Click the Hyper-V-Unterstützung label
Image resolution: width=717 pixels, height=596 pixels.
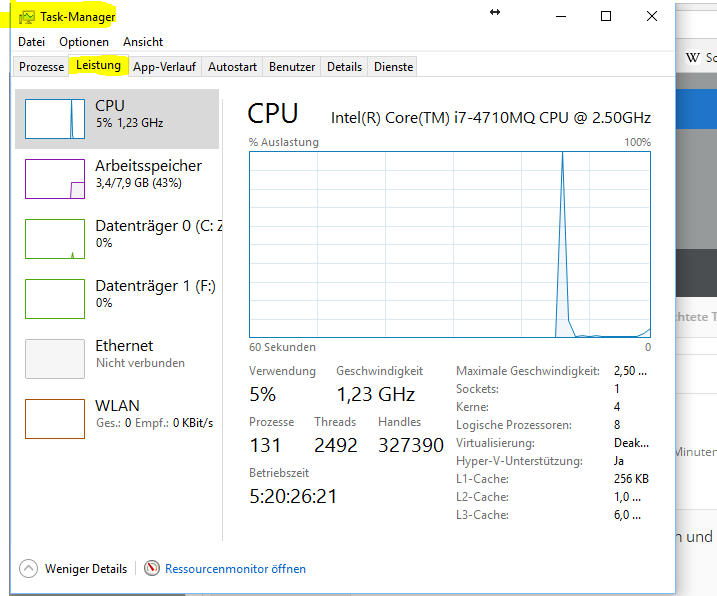[519, 461]
